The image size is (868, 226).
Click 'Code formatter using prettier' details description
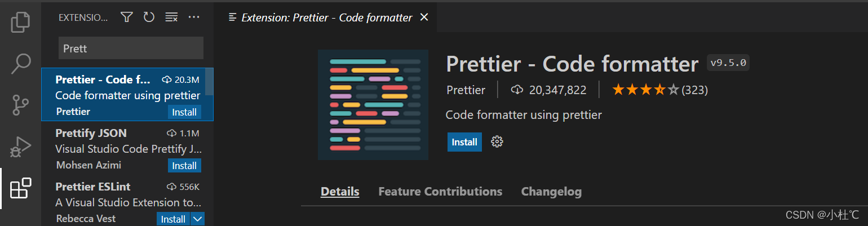[524, 115]
